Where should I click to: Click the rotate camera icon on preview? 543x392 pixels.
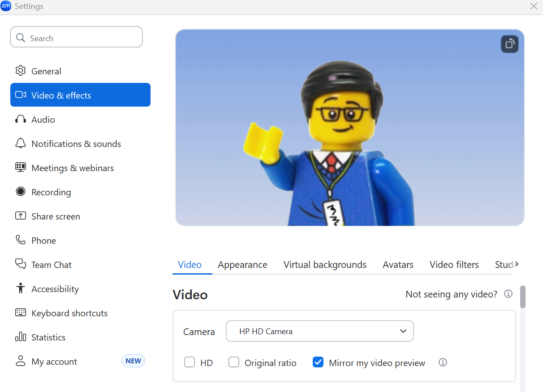(x=509, y=44)
